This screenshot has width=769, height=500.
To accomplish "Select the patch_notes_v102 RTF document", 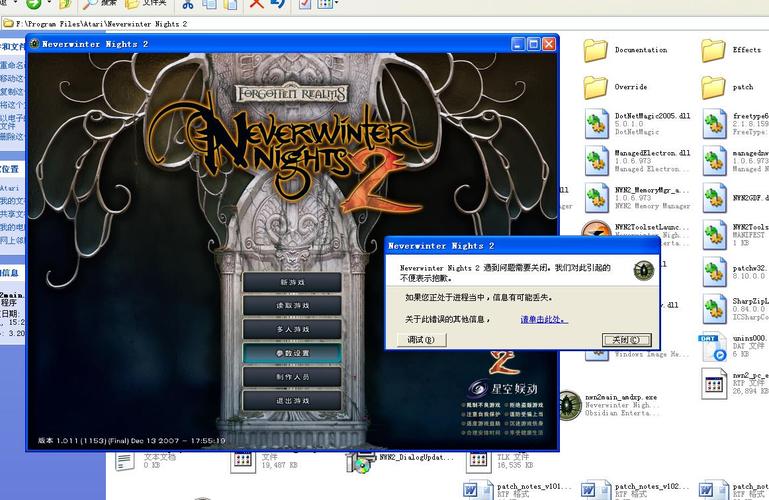I will pos(635,490).
